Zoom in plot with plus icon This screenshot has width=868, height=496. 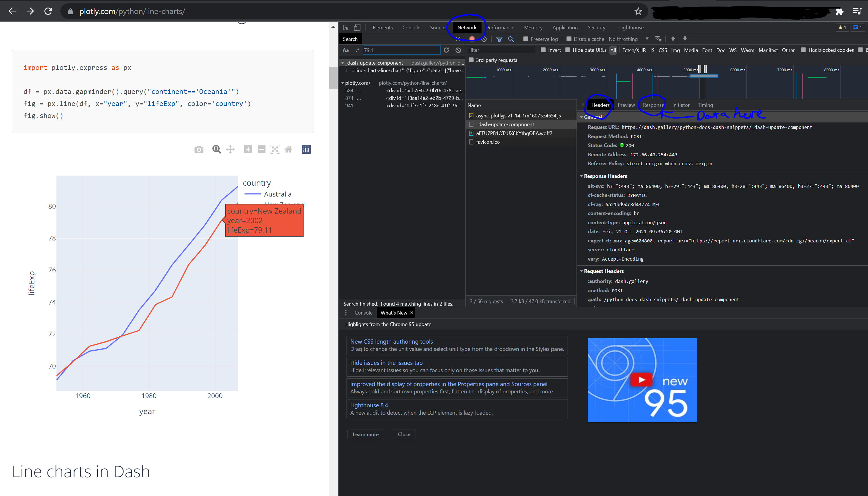(x=248, y=149)
